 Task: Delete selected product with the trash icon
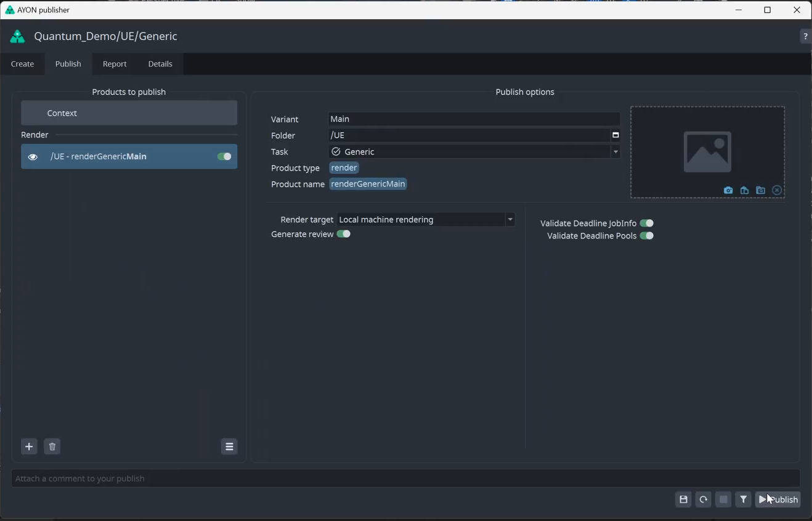click(52, 446)
